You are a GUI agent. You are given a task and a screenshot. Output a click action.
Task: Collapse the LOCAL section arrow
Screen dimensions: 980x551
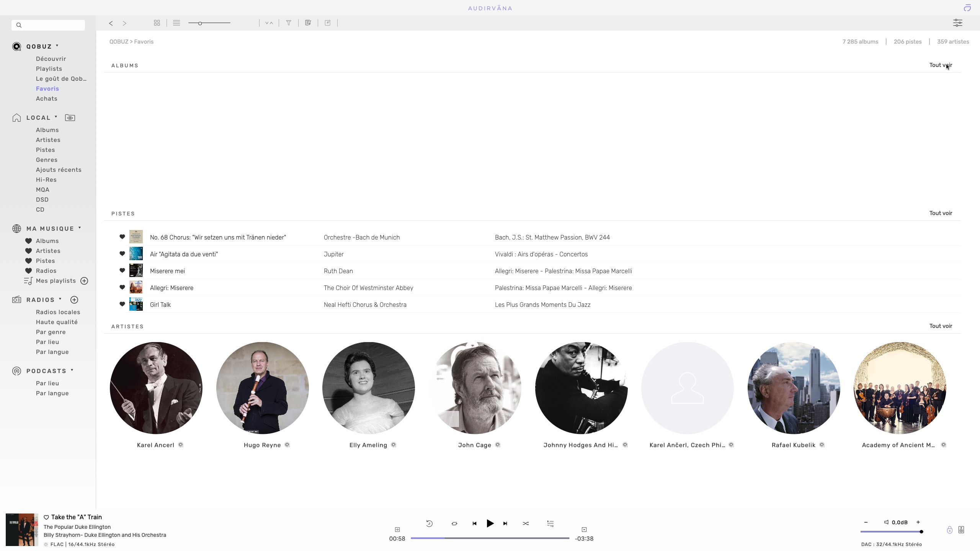(56, 117)
